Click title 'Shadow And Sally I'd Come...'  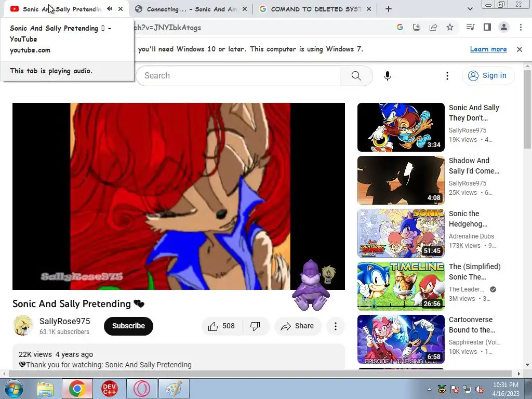point(474,166)
